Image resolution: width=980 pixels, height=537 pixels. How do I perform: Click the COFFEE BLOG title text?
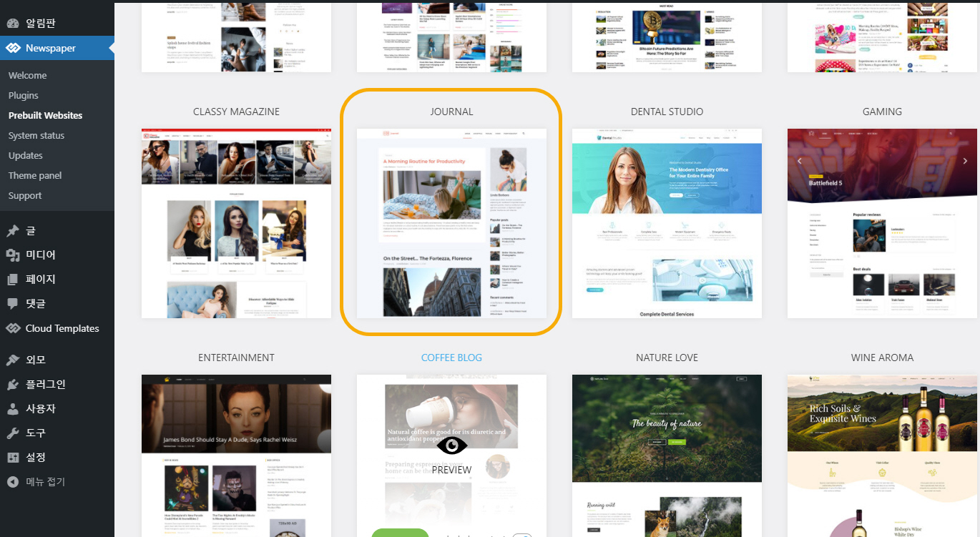(451, 358)
